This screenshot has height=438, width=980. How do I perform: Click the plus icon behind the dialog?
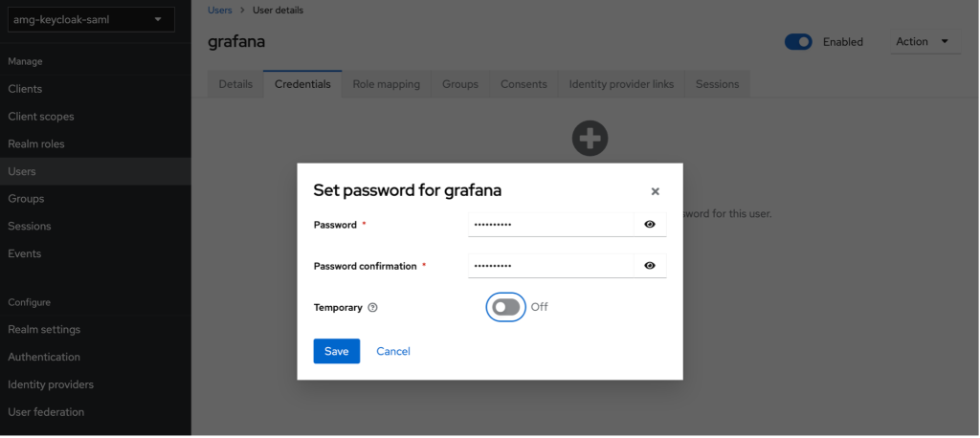590,138
